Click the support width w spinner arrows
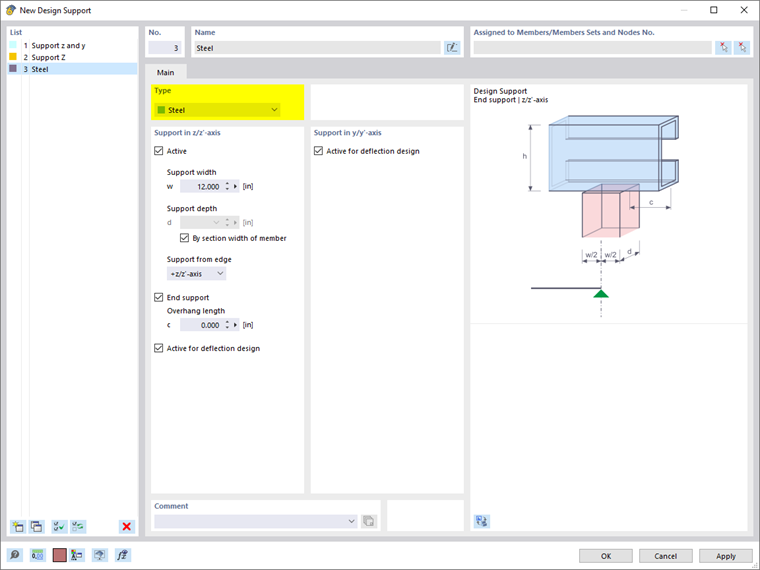The height and width of the screenshot is (570, 760). coord(227,186)
